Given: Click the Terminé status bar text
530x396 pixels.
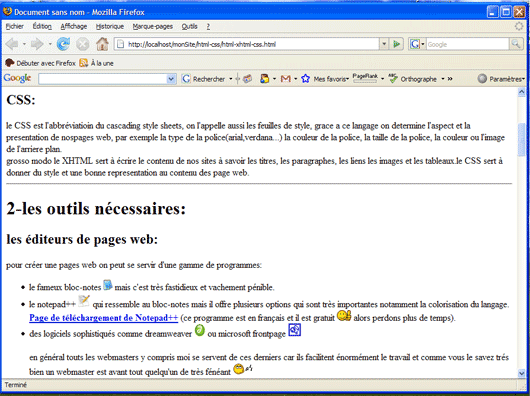Looking at the screenshot, I should pos(16,385).
